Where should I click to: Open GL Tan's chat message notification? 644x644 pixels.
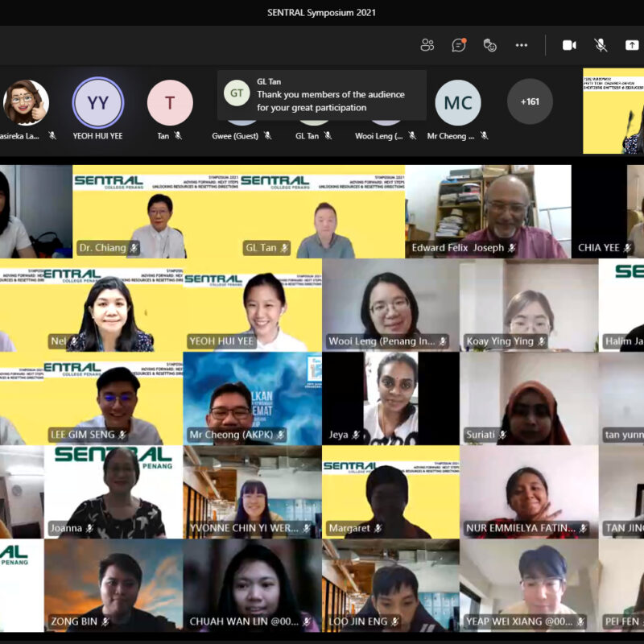pos(322,95)
